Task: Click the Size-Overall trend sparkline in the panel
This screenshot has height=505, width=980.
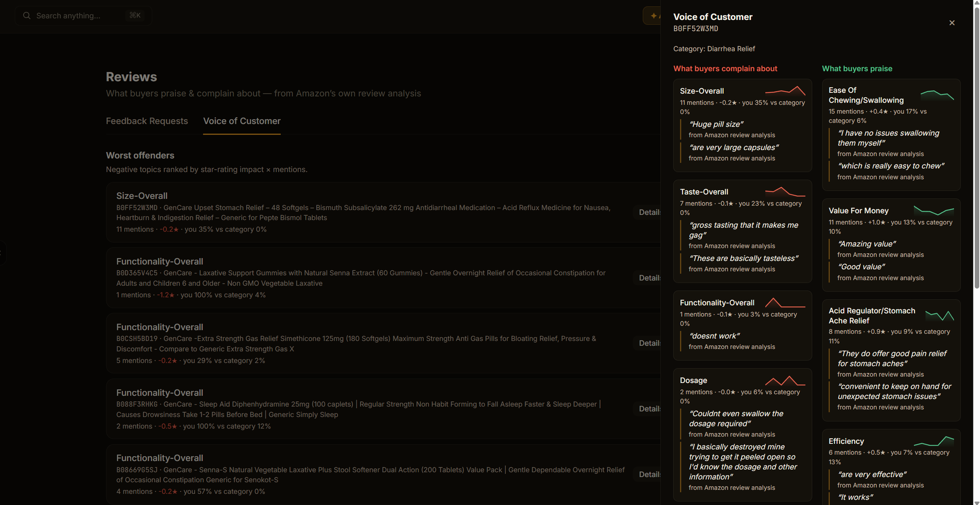Action: pyautogui.click(x=785, y=91)
